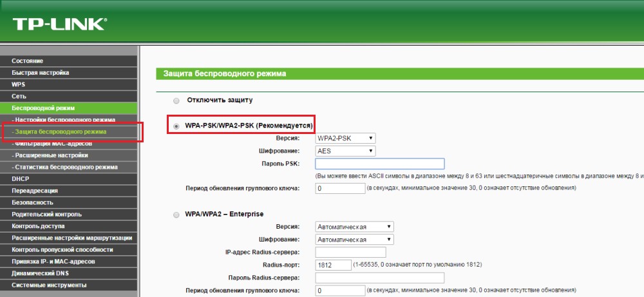Click the Radius port range hint text
The height and width of the screenshot is (297, 644).
[x=418, y=265]
